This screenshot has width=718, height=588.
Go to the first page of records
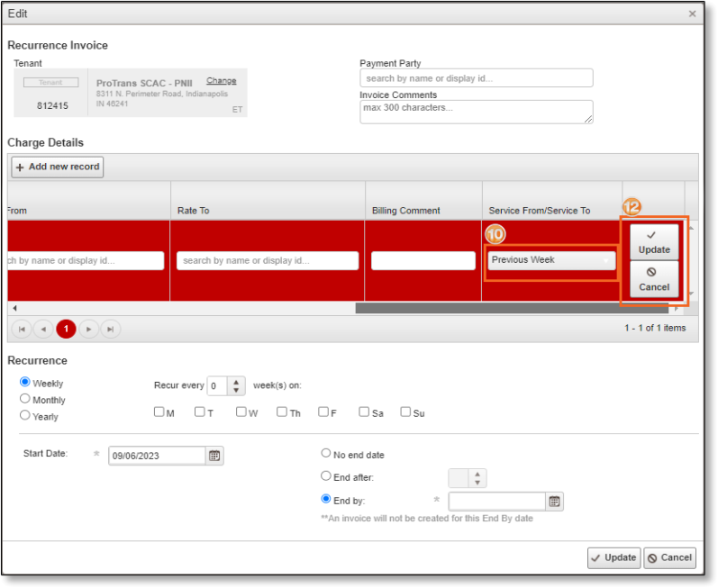pos(22,330)
